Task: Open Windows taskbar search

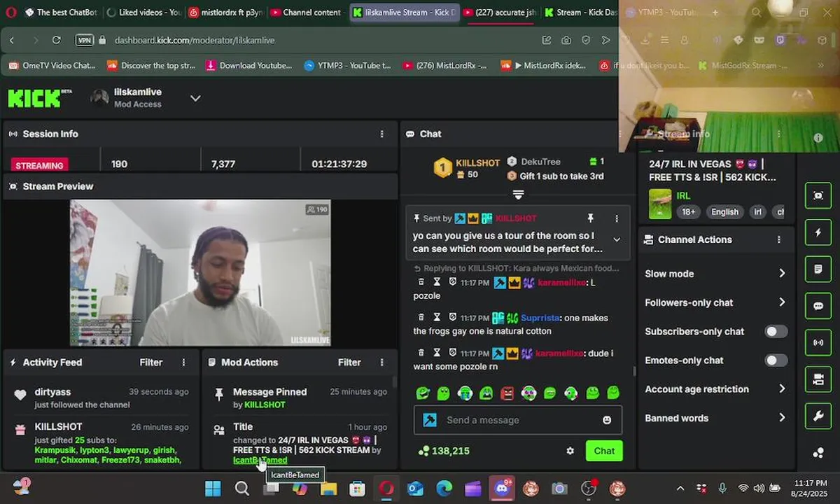Action: coord(241,488)
